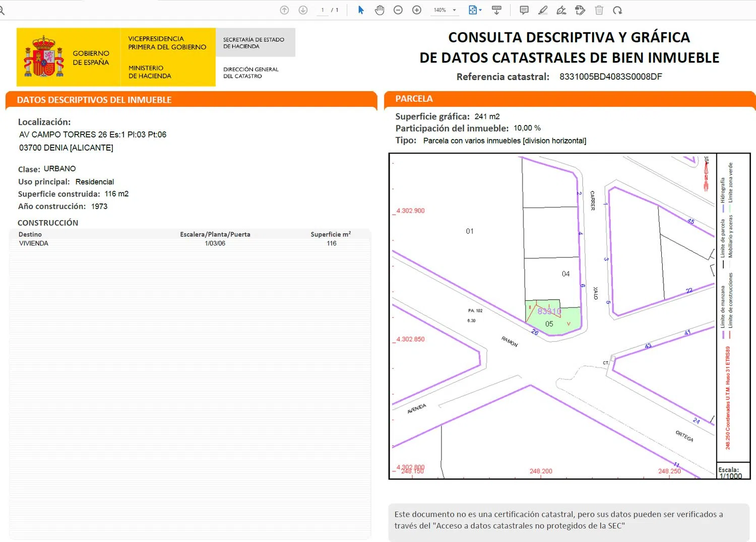The image size is (756, 542).
Task: Click the search magnifier at top left
Action: (2, 10)
